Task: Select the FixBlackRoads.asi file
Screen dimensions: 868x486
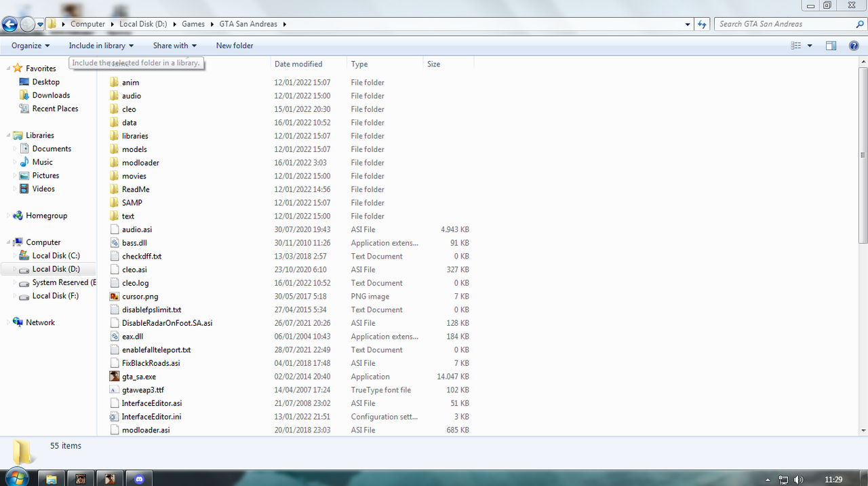Action: coord(151,363)
